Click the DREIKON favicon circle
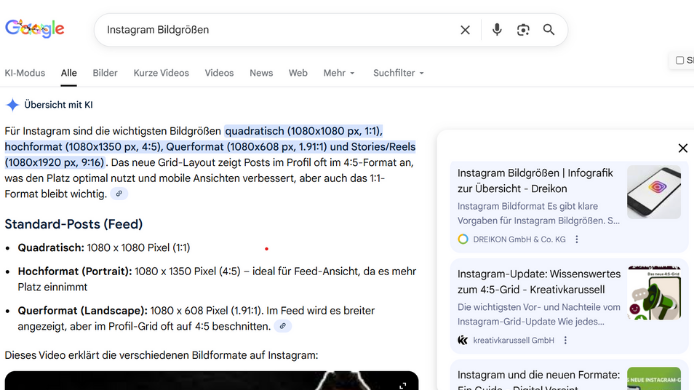This screenshot has height=390, width=694. click(x=463, y=239)
